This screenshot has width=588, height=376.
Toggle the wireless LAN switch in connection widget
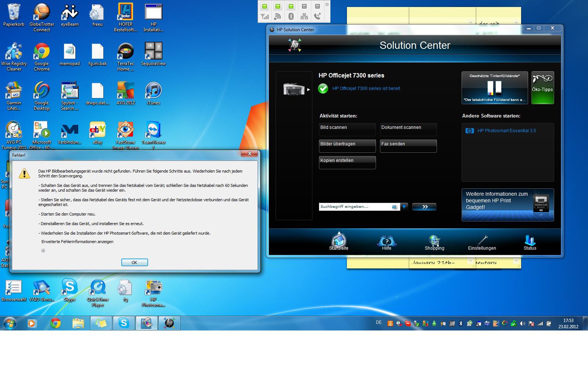278,6
